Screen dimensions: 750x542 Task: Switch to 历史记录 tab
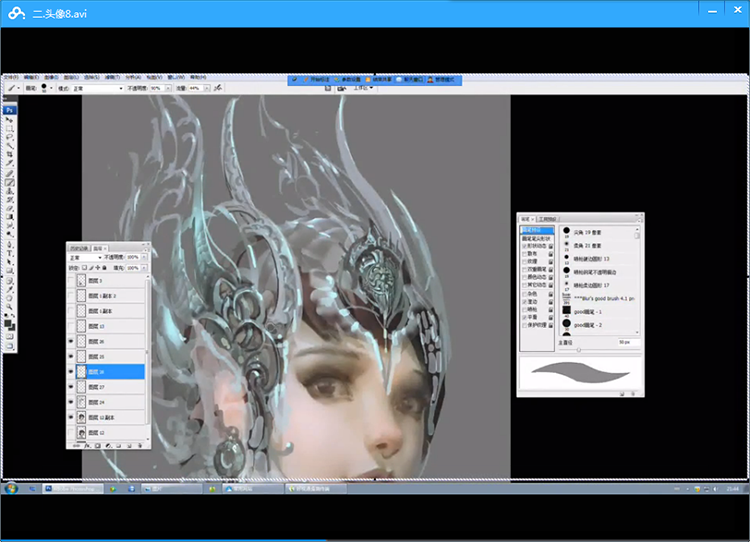tap(79, 248)
